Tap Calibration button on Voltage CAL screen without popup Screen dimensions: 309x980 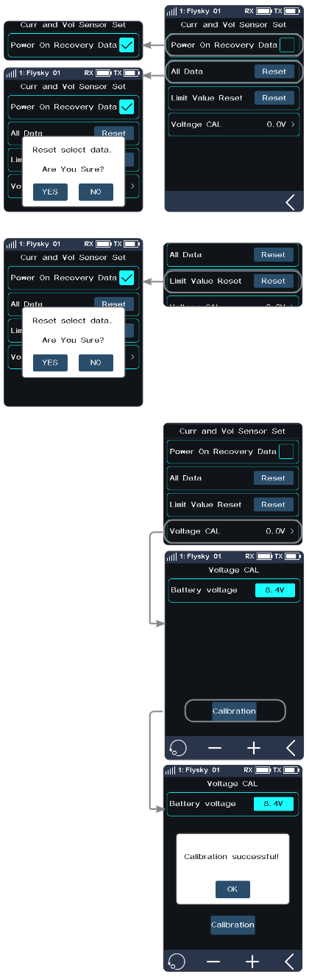coord(235,711)
